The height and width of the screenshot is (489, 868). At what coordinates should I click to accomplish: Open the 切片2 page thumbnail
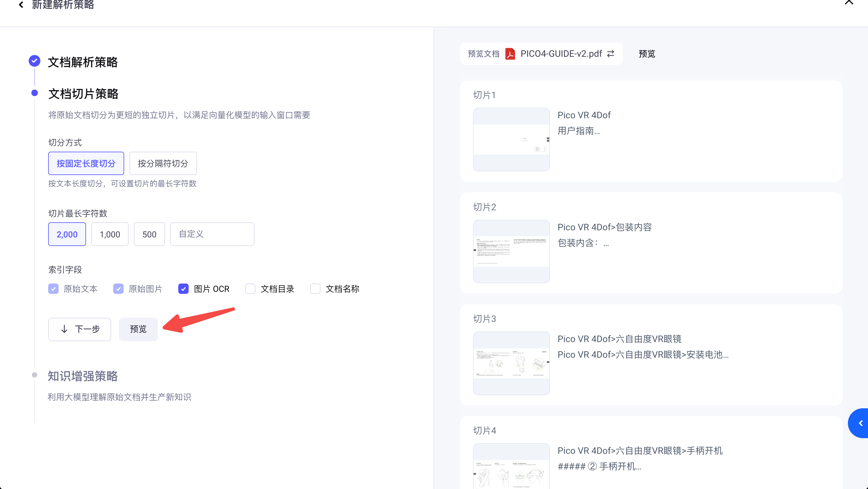[511, 251]
